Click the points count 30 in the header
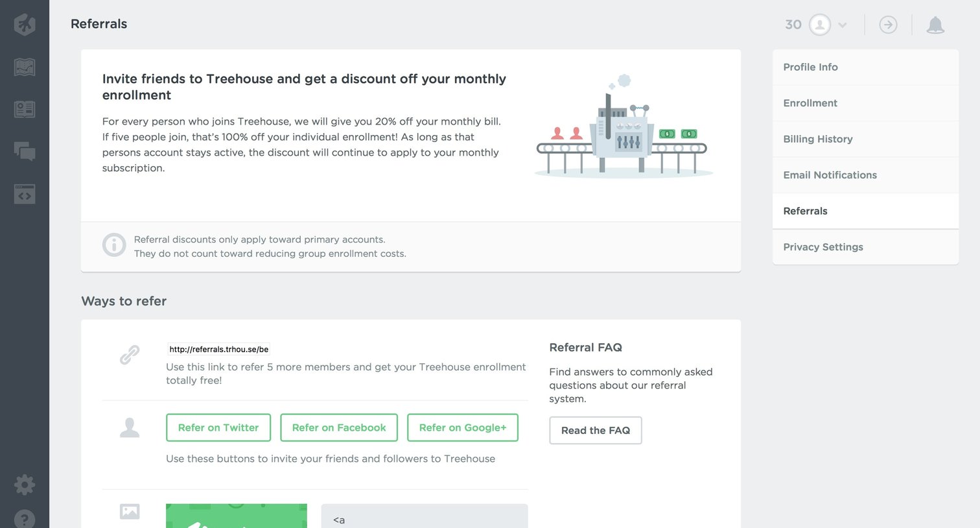This screenshot has height=528, width=980. coord(793,25)
